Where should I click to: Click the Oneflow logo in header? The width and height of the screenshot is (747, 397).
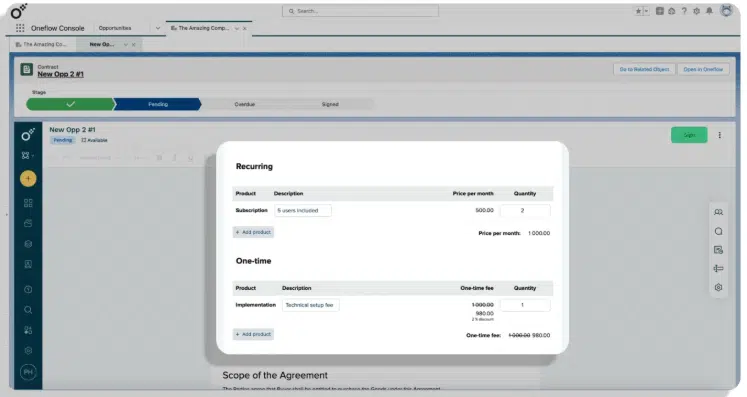point(19,11)
